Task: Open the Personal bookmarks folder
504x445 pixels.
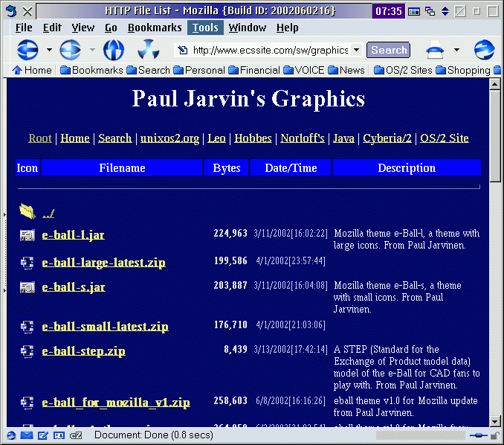Action: point(199,70)
